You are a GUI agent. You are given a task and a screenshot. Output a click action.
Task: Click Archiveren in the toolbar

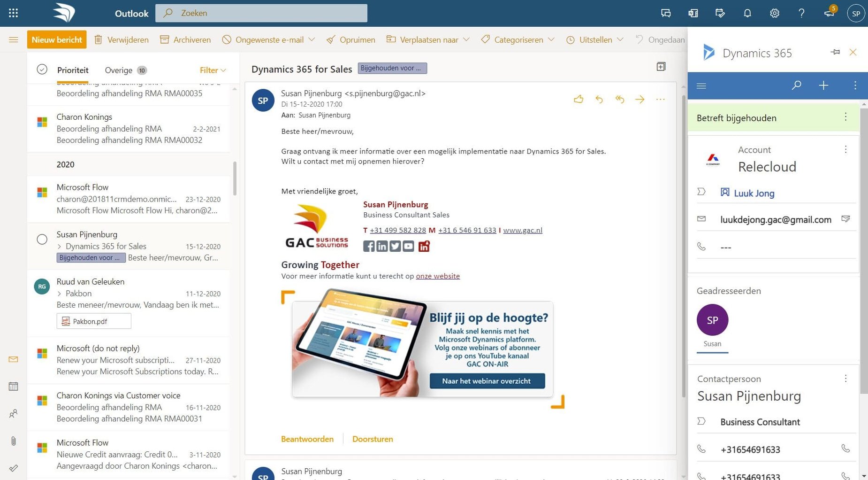(185, 39)
